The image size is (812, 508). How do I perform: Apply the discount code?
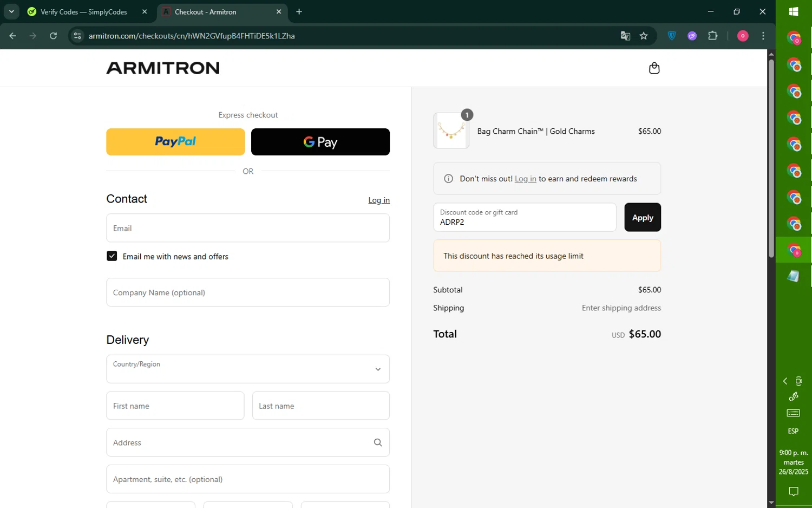(643, 217)
